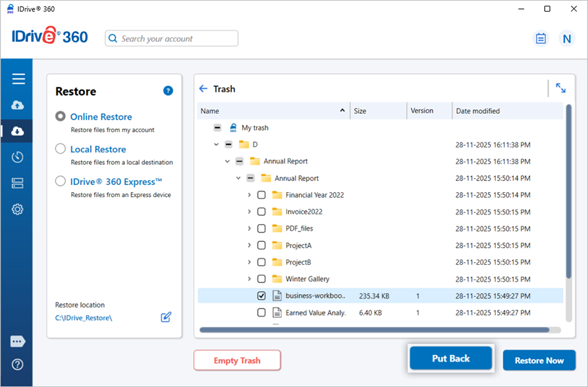Image resolution: width=588 pixels, height=387 pixels.
Task: Go back using the Trash back arrow
Action: 203,89
